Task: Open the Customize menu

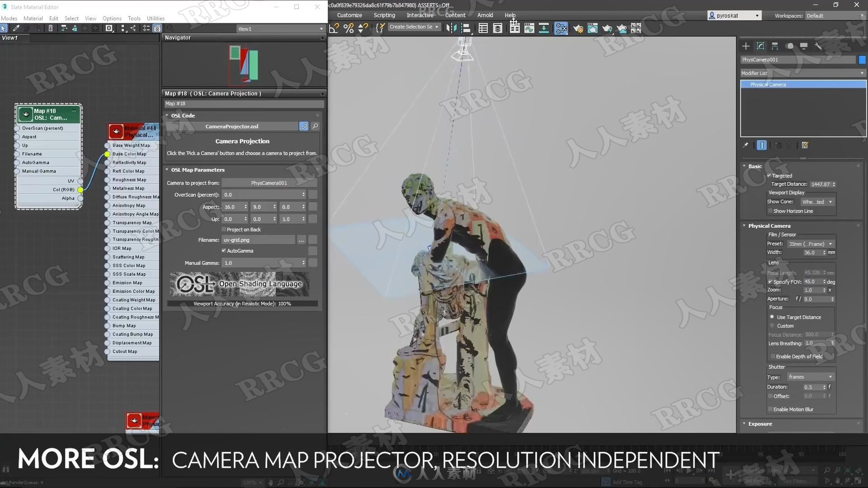Action: tap(349, 15)
